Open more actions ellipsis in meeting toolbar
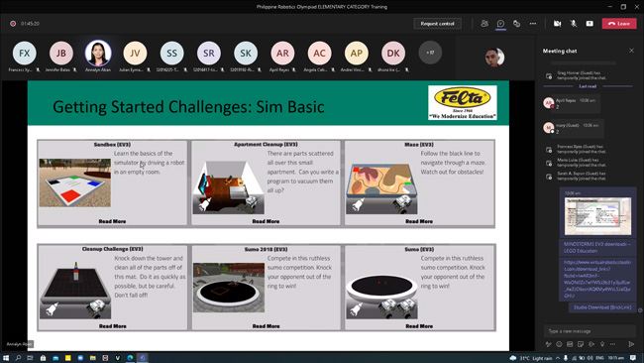 click(x=533, y=24)
